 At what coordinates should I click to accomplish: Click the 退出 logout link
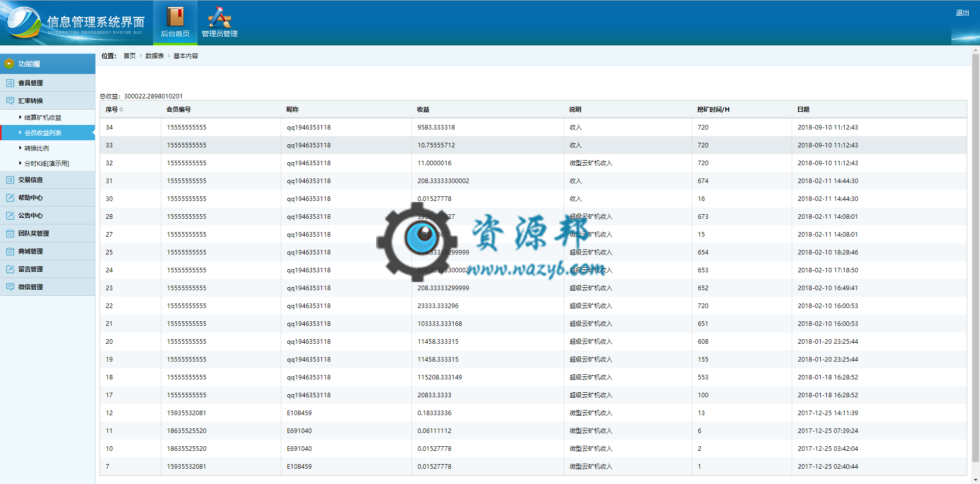pyautogui.click(x=962, y=13)
